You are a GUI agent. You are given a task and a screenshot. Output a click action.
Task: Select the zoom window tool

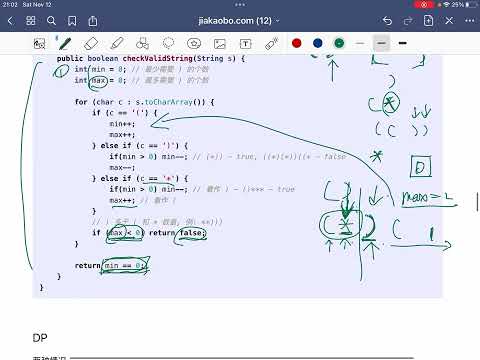click(x=39, y=44)
